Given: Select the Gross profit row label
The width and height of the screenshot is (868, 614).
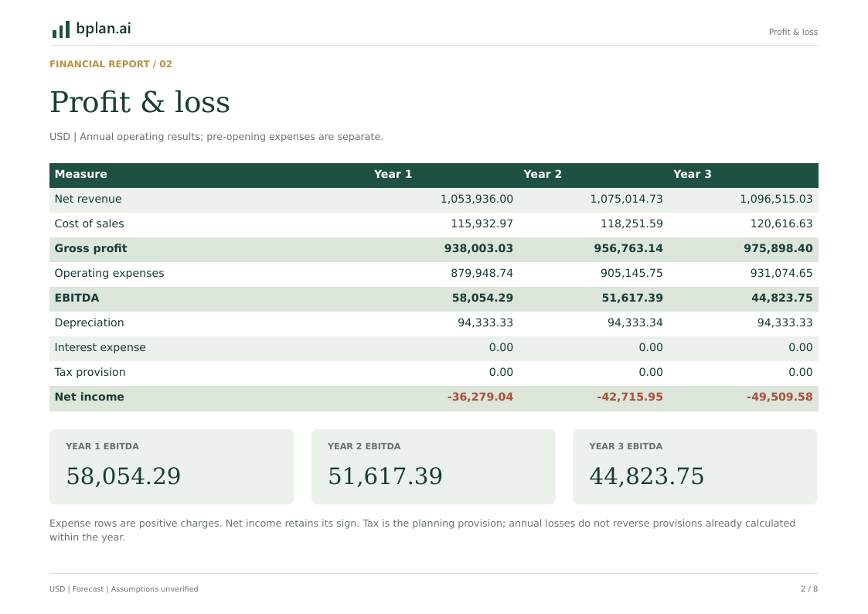Looking at the screenshot, I should pyautogui.click(x=90, y=248).
